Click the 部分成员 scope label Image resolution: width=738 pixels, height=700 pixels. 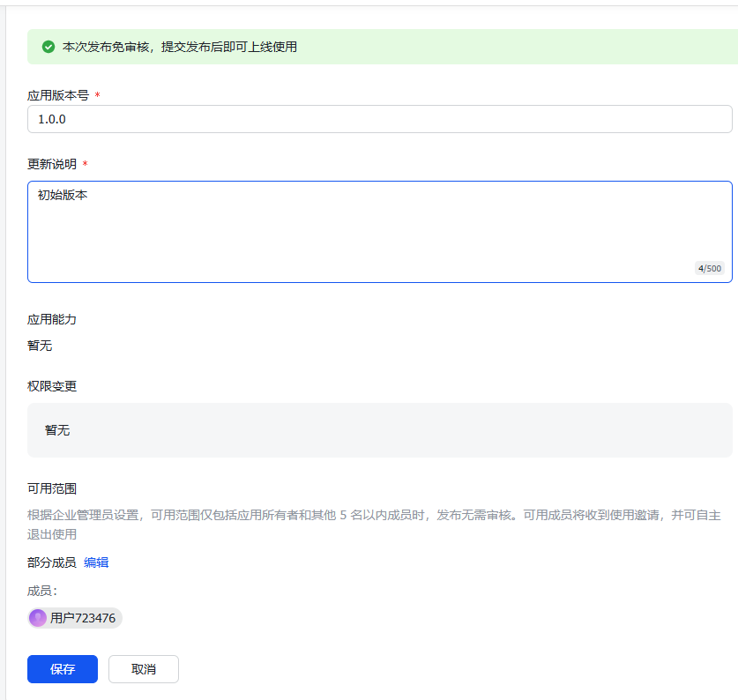tap(52, 562)
